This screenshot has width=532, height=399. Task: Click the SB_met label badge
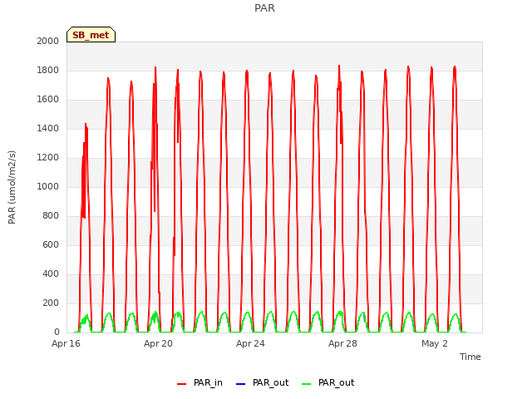coord(91,35)
